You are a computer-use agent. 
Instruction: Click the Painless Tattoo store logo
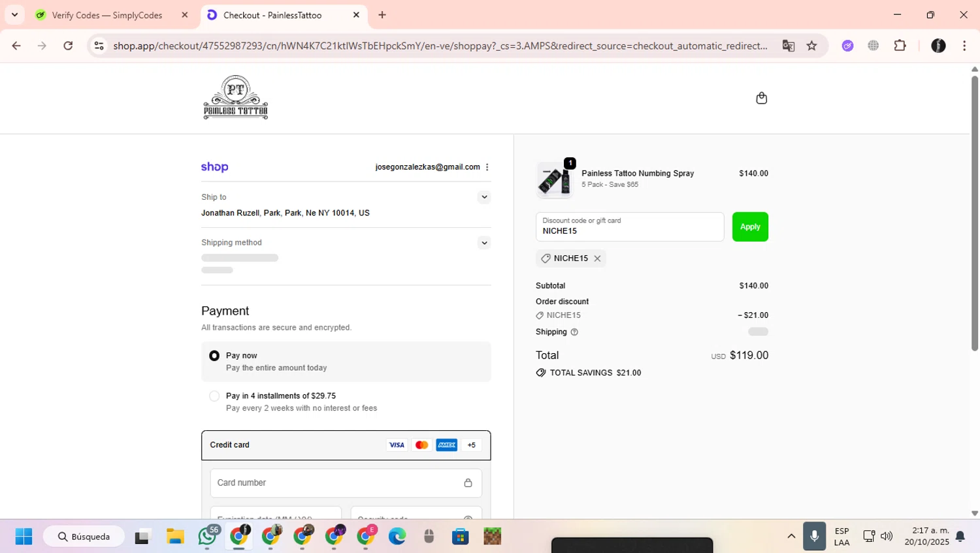pyautogui.click(x=236, y=97)
